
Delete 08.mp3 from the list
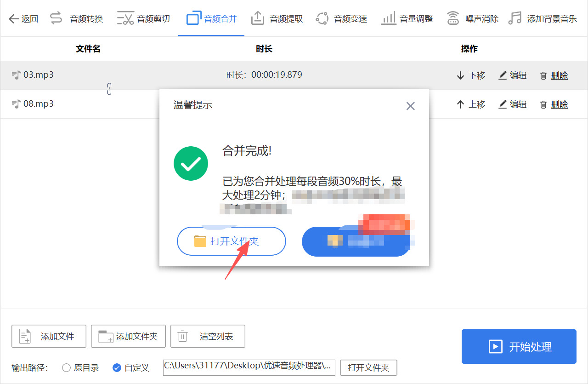click(554, 104)
